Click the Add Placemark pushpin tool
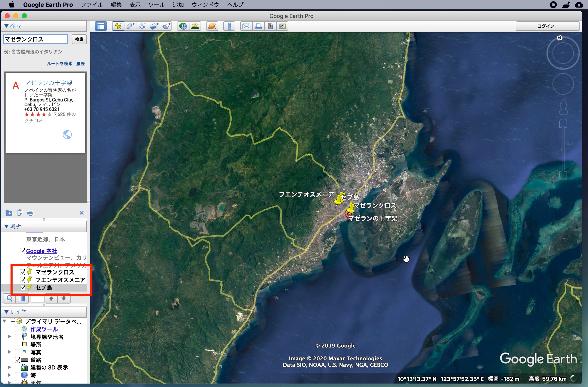 [x=118, y=26]
